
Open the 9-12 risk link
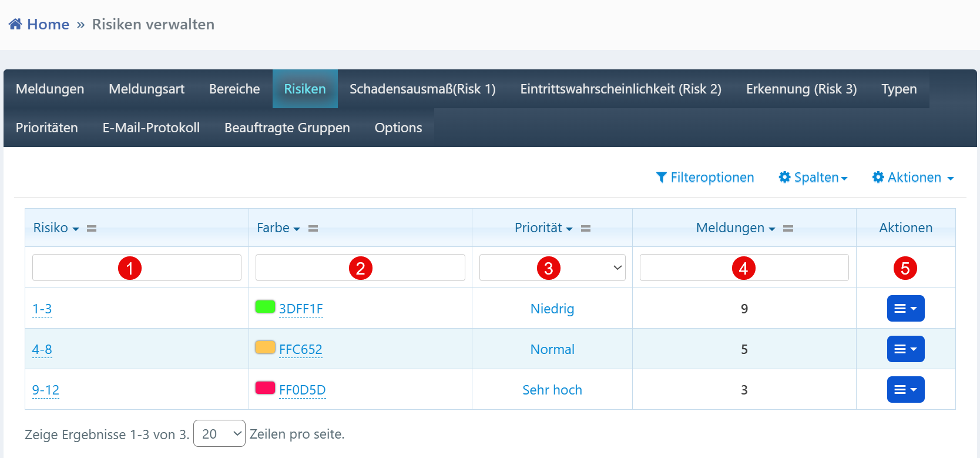pyautogui.click(x=45, y=390)
